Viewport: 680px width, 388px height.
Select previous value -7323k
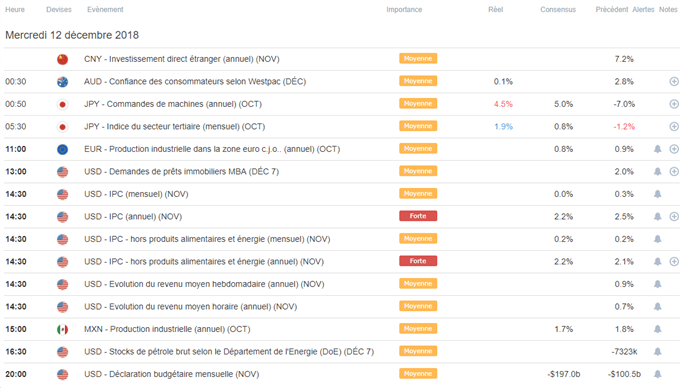click(x=624, y=352)
